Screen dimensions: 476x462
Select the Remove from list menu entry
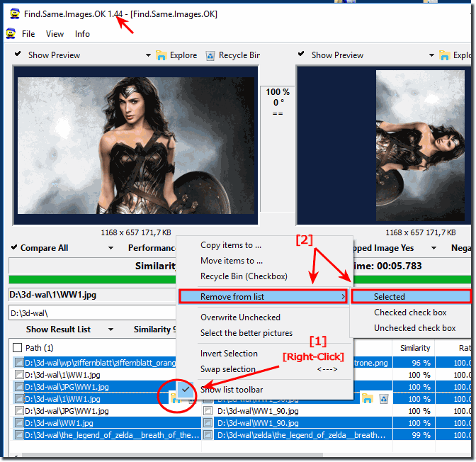[x=263, y=296]
